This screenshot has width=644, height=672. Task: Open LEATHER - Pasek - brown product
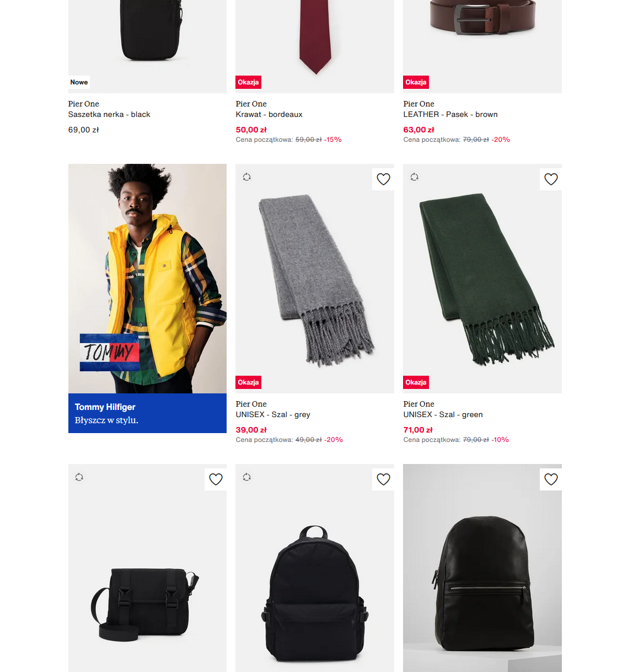(450, 114)
